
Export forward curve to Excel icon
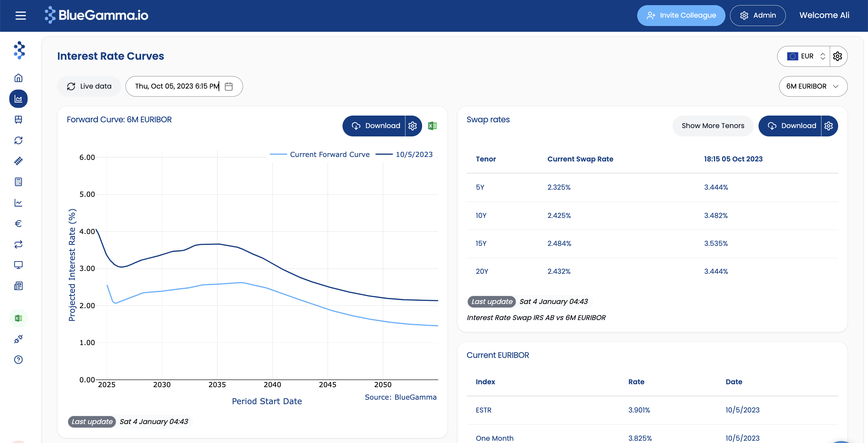432,126
